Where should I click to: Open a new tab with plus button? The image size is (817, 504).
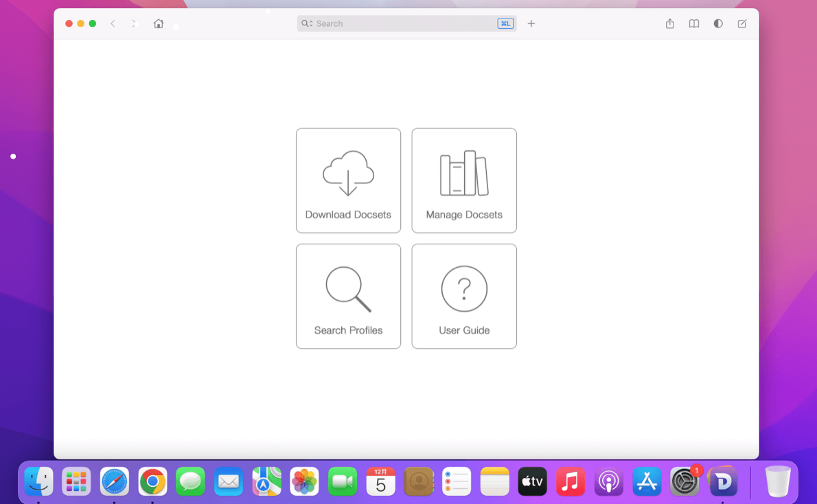pyautogui.click(x=531, y=23)
